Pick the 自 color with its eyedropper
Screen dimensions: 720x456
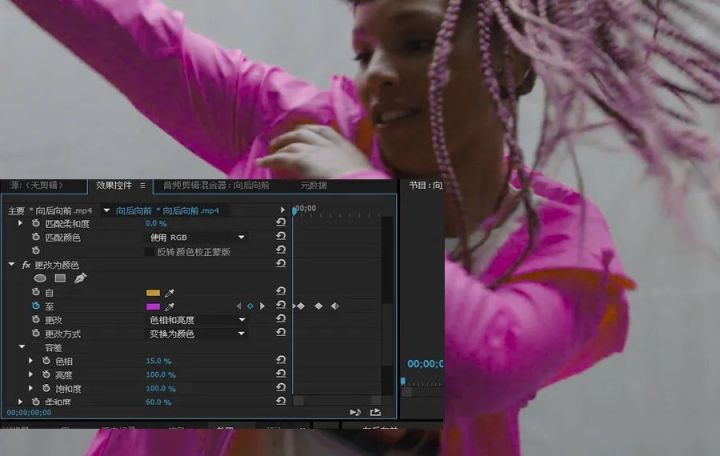click(x=169, y=293)
